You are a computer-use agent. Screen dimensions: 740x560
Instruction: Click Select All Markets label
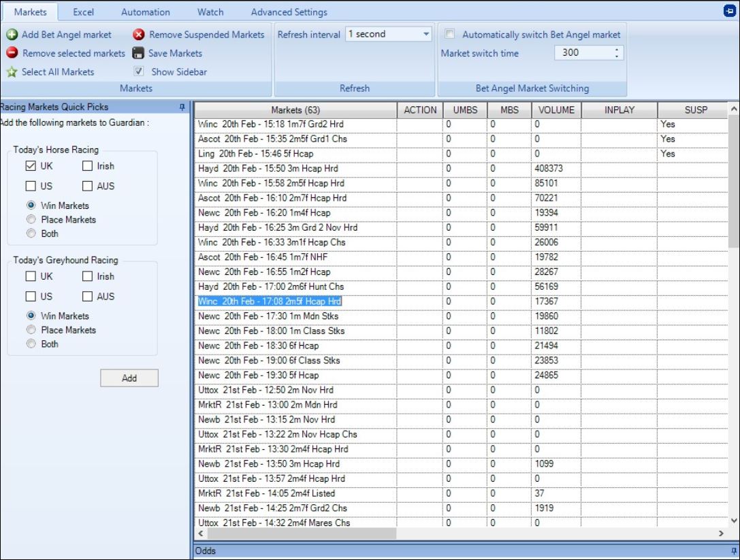[x=58, y=71]
